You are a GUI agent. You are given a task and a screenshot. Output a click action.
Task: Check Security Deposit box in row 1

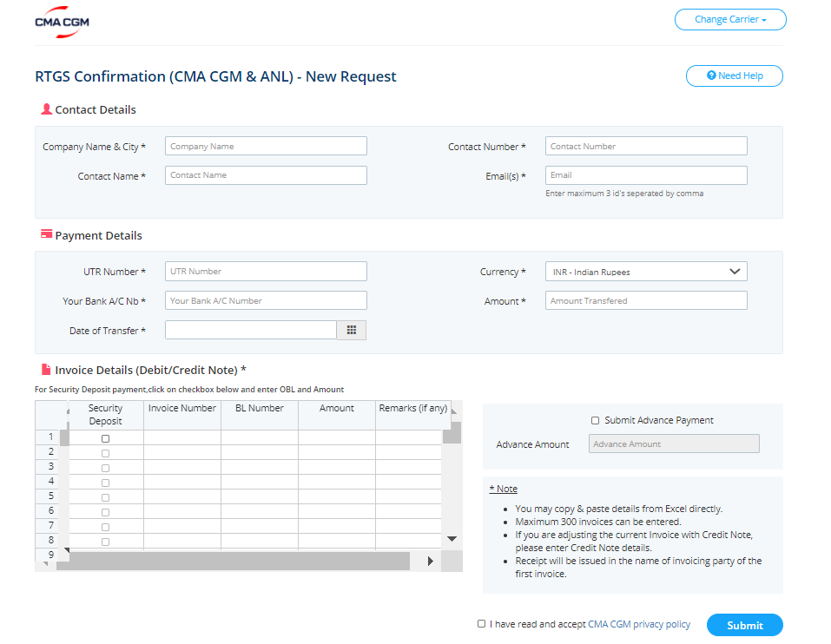pos(106,438)
